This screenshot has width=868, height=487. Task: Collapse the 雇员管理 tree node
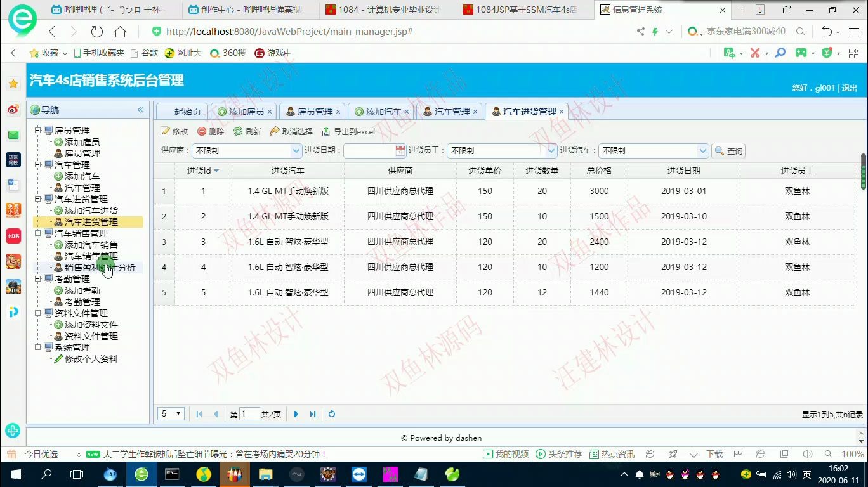[38, 129]
